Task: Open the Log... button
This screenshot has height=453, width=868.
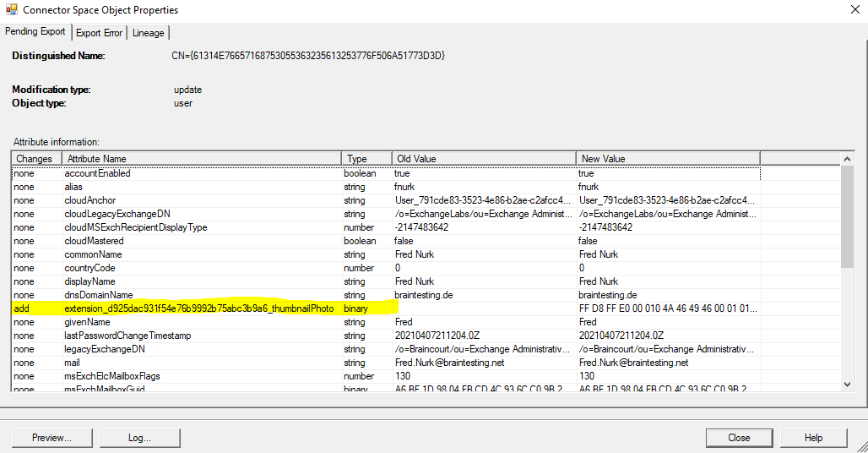Action: point(139,438)
